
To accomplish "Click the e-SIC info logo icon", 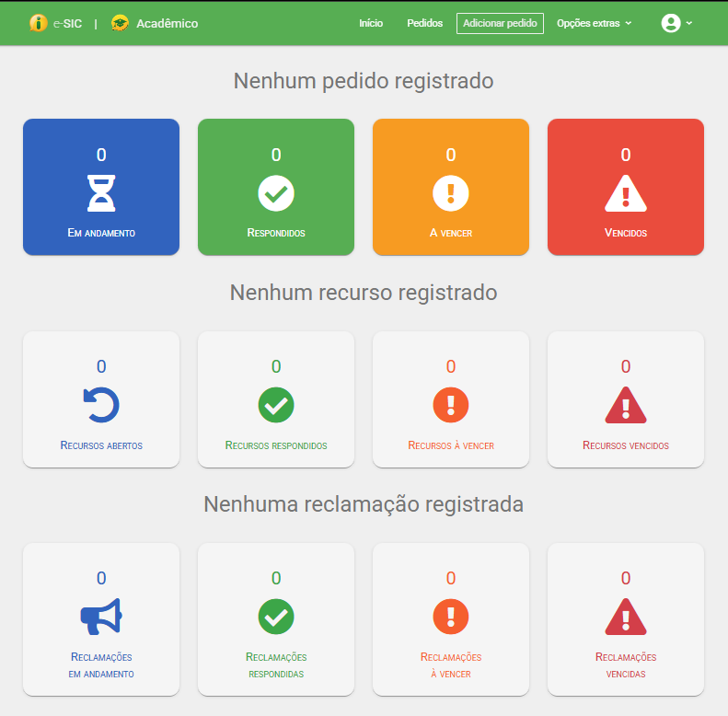I will (x=38, y=23).
